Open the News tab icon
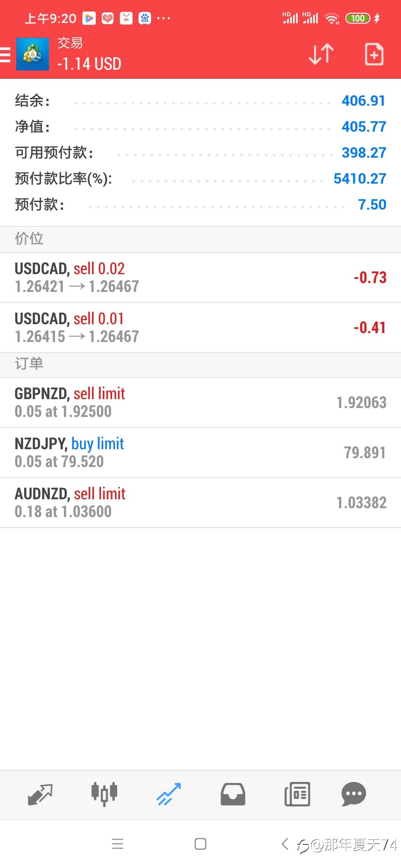Image resolution: width=401 pixels, height=868 pixels. pos(297,794)
